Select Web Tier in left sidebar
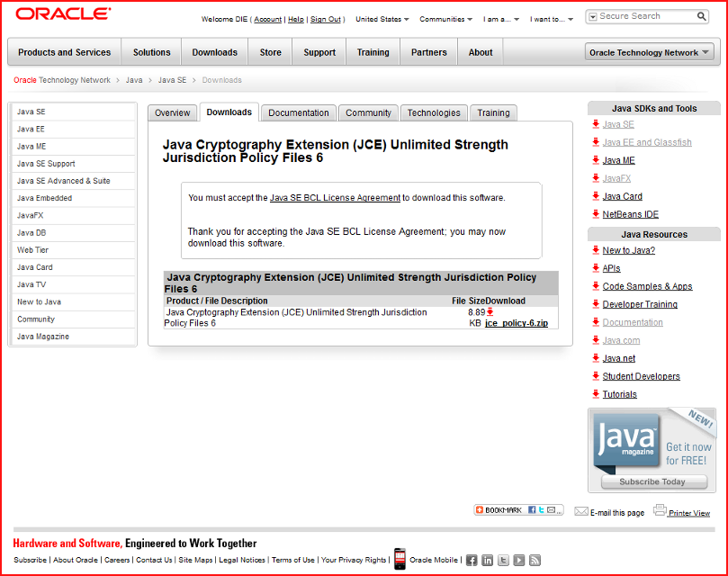This screenshot has height=576, width=728. click(x=74, y=250)
